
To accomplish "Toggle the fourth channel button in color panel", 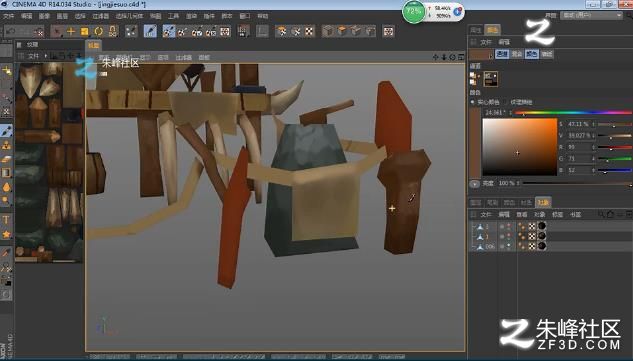I will [547, 54].
